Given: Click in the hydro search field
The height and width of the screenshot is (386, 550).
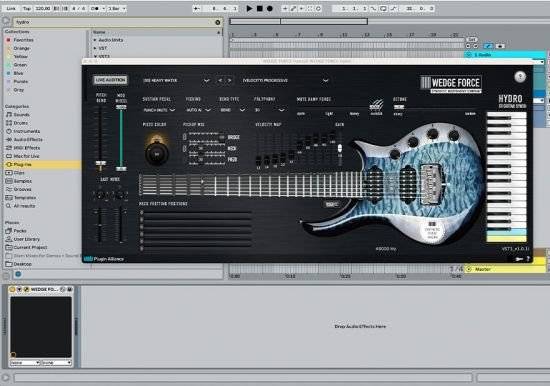Looking at the screenshot, I should click(x=114, y=22).
